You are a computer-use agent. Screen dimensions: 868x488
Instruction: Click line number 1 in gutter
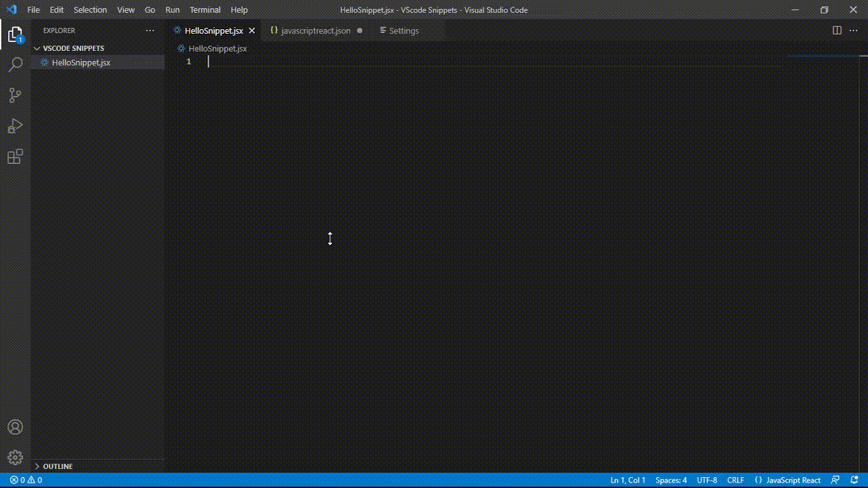pyautogui.click(x=189, y=62)
